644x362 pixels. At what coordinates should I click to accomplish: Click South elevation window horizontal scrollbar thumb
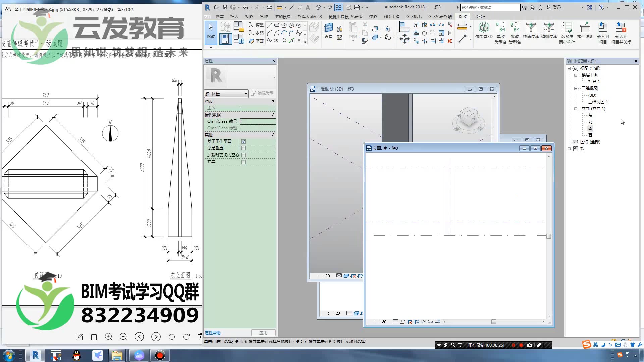[x=494, y=322]
